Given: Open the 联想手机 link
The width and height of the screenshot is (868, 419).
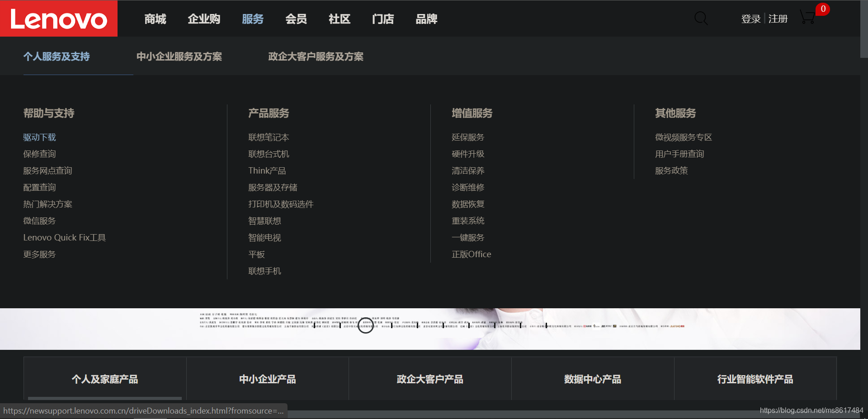Looking at the screenshot, I should pyautogui.click(x=264, y=271).
